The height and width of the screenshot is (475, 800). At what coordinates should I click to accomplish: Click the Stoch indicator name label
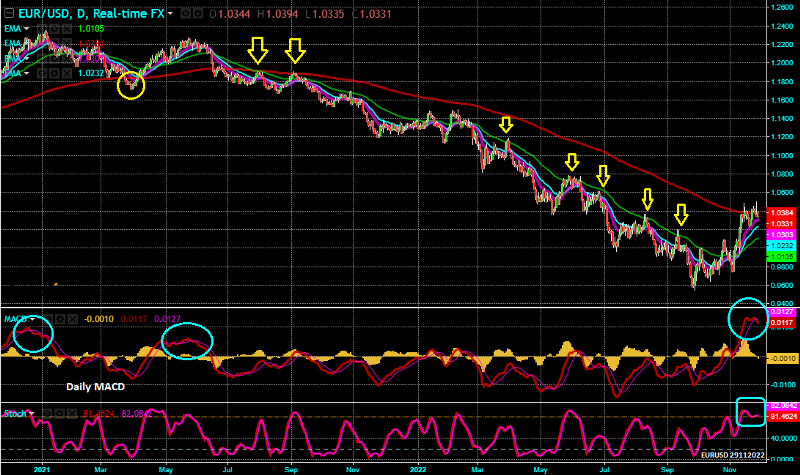[x=15, y=414]
